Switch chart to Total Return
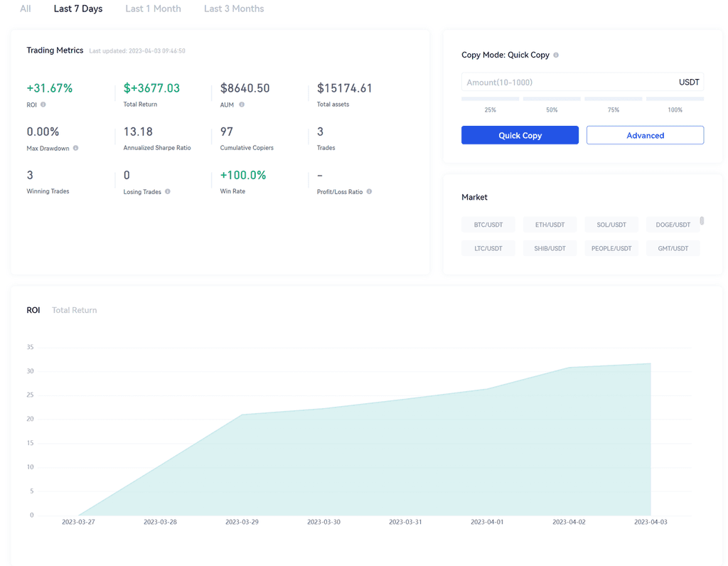Screen dimensions: 728x566 click(75, 310)
